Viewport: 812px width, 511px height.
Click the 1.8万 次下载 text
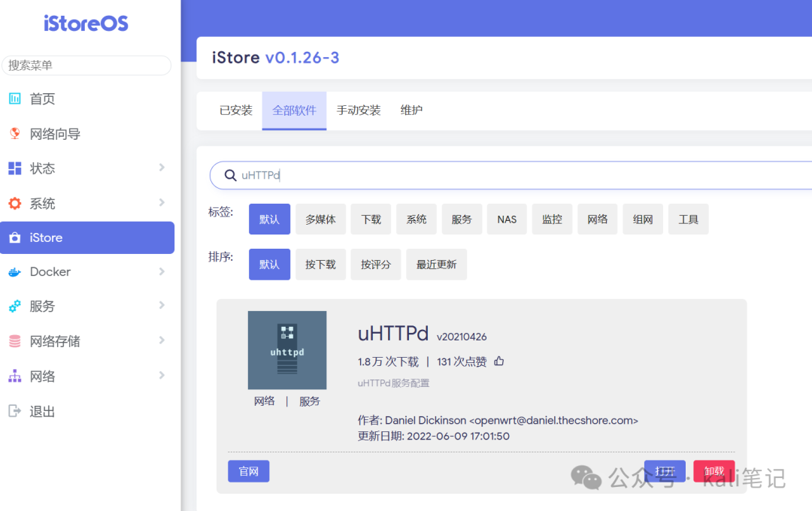[x=388, y=361]
